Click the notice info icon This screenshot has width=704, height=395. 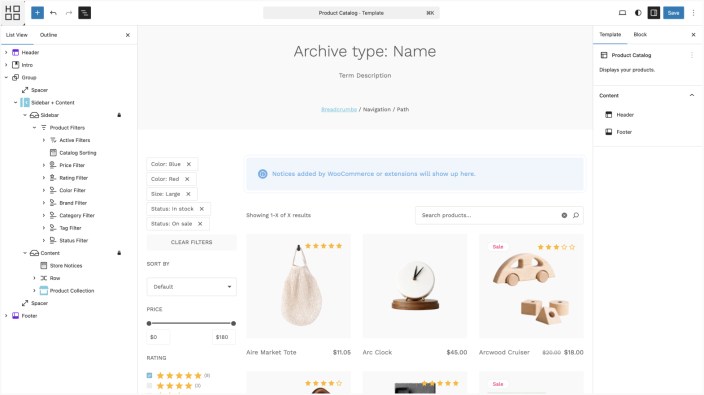click(263, 174)
